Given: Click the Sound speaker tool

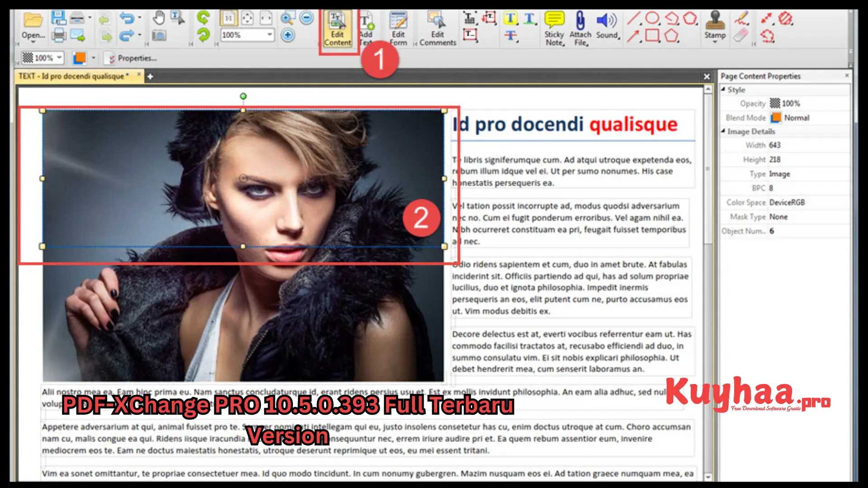Looking at the screenshot, I should tap(607, 25).
